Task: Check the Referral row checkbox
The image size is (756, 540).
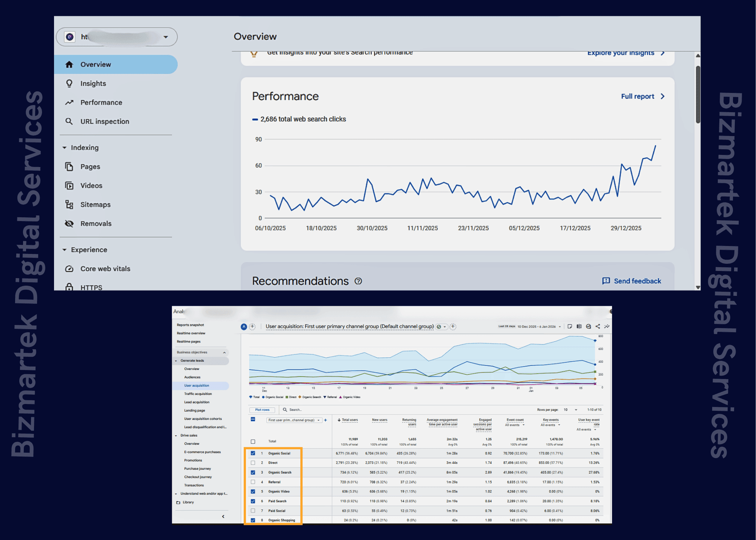Action: pyautogui.click(x=253, y=482)
